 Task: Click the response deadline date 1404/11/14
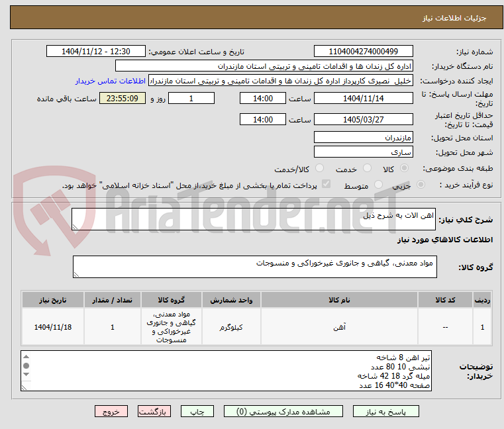363,99
